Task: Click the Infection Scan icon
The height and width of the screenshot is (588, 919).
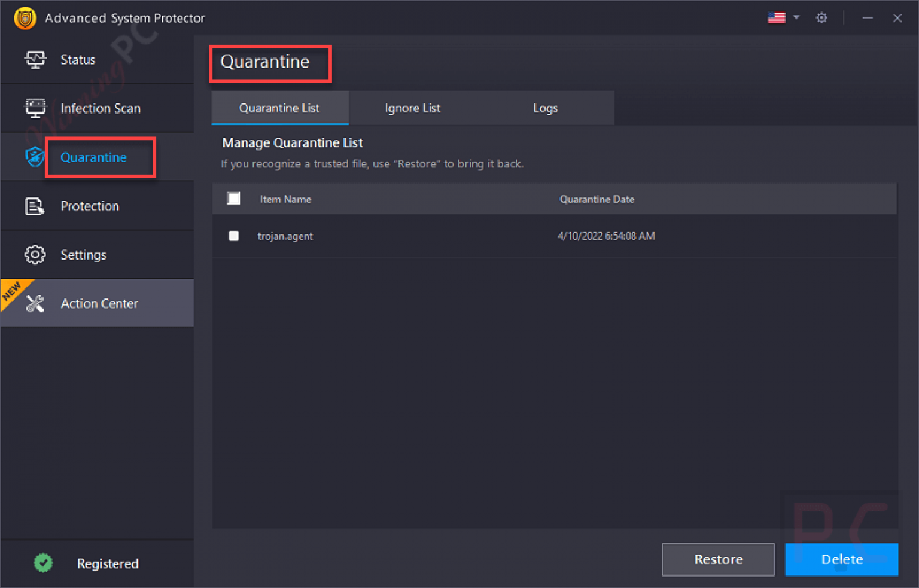Action: (35, 108)
